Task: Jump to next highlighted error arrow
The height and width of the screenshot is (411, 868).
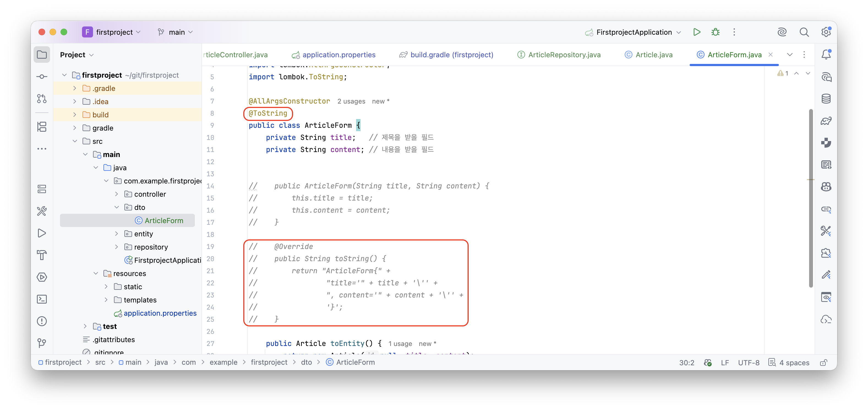Action: coord(808,73)
